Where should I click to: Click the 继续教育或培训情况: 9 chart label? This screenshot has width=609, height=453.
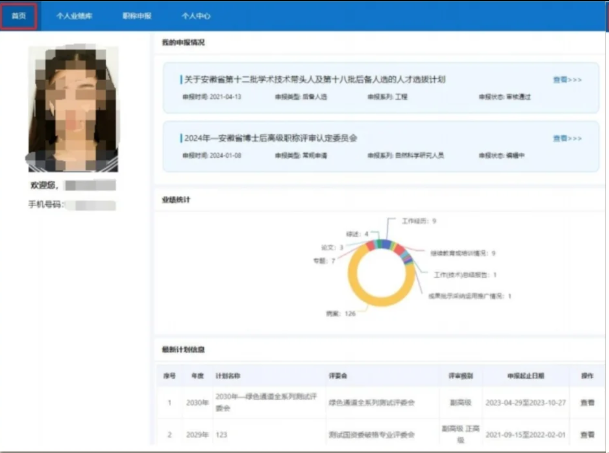tap(463, 253)
